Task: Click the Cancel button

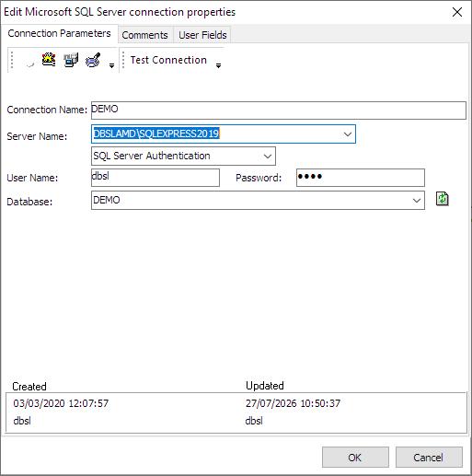Action: coord(429,458)
